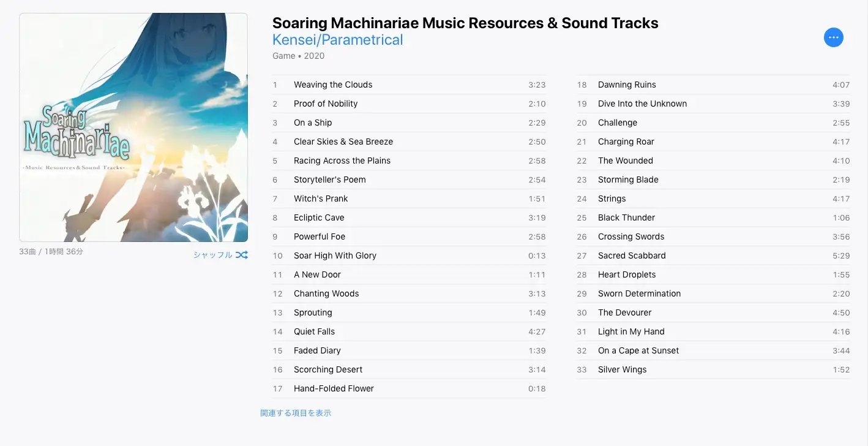Select The Devourer track
Viewport: 868px width, 446px height.
(624, 312)
